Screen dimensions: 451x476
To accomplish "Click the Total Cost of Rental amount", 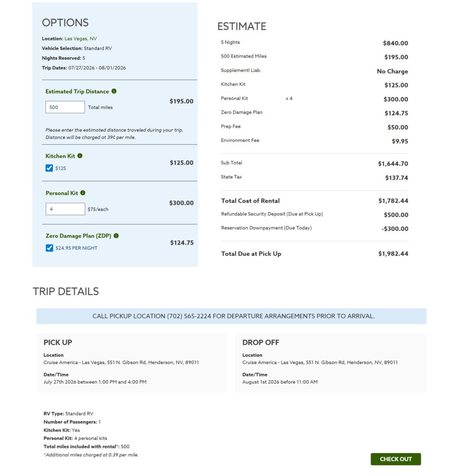I will click(x=393, y=201).
